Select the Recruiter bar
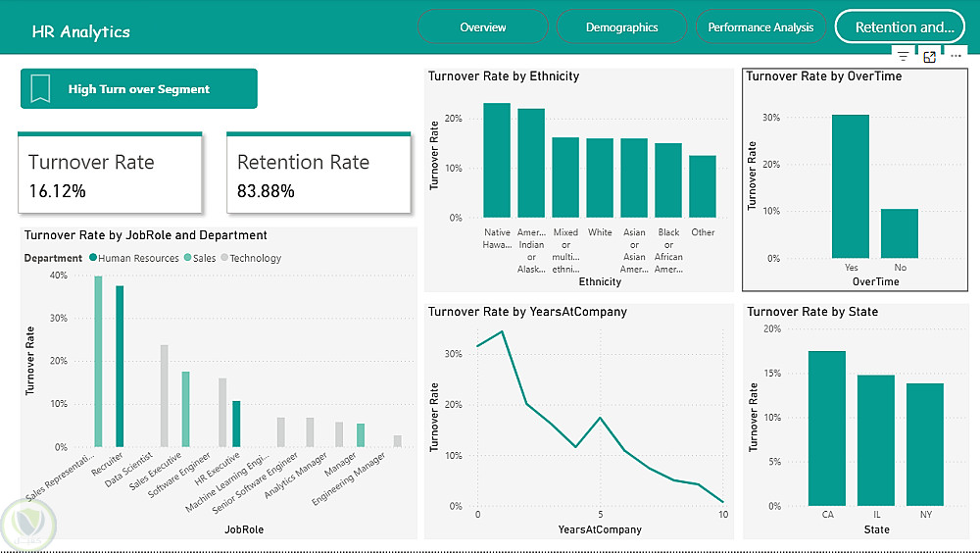Image resolution: width=980 pixels, height=553 pixels. tap(120, 367)
